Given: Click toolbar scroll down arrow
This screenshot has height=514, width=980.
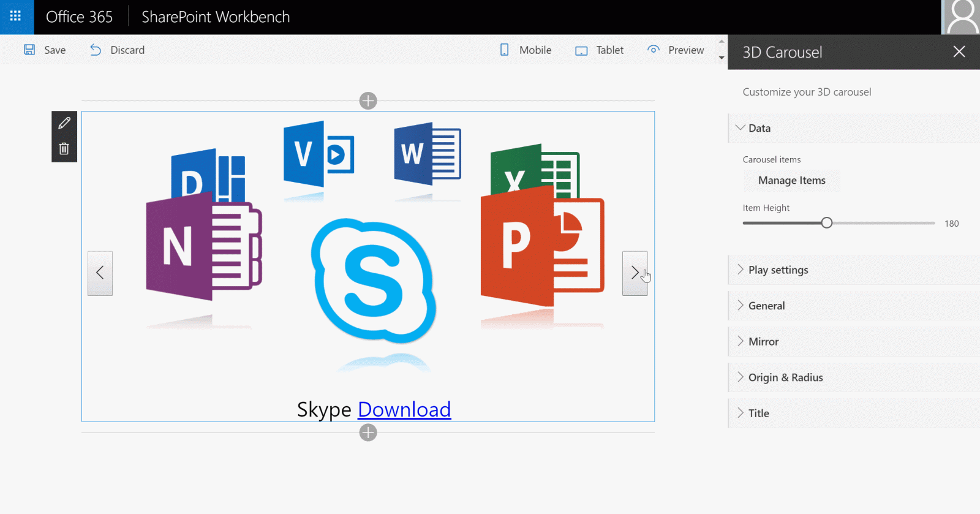Looking at the screenshot, I should click(x=722, y=58).
